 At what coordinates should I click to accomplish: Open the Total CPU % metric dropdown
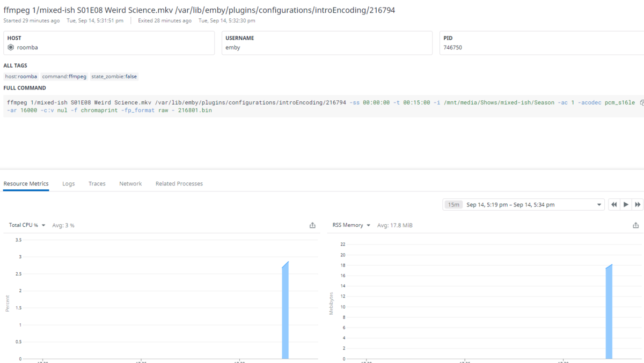pos(27,225)
